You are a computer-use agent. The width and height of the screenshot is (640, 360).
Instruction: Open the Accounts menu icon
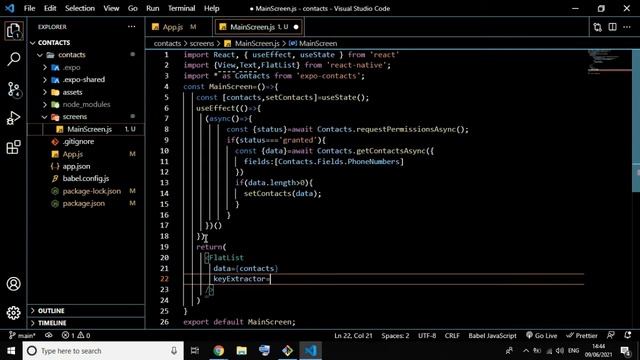coord(13,284)
